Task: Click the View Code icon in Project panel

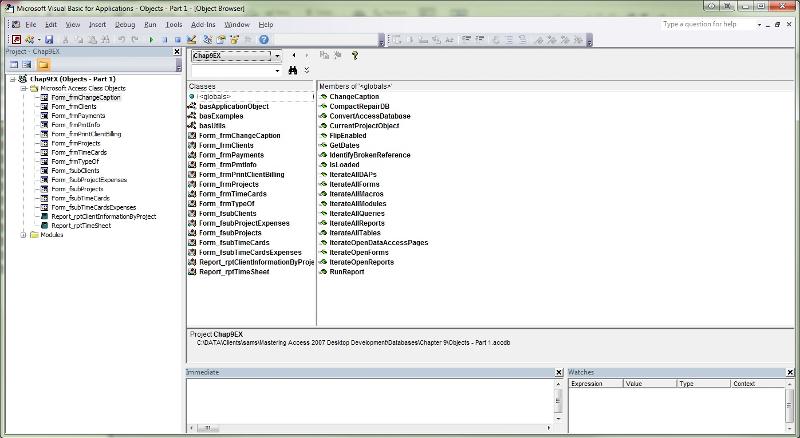Action: (x=14, y=65)
